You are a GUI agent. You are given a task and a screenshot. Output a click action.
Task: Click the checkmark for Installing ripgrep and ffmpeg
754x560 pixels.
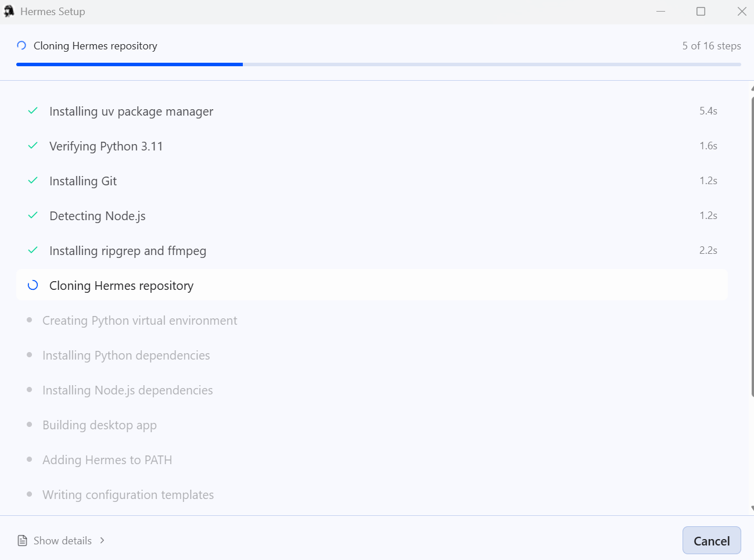(33, 250)
